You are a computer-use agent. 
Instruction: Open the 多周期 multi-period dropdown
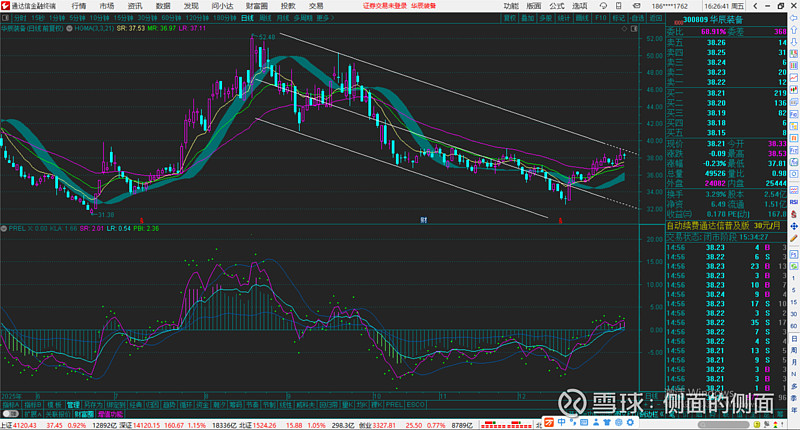pyautogui.click(x=304, y=18)
